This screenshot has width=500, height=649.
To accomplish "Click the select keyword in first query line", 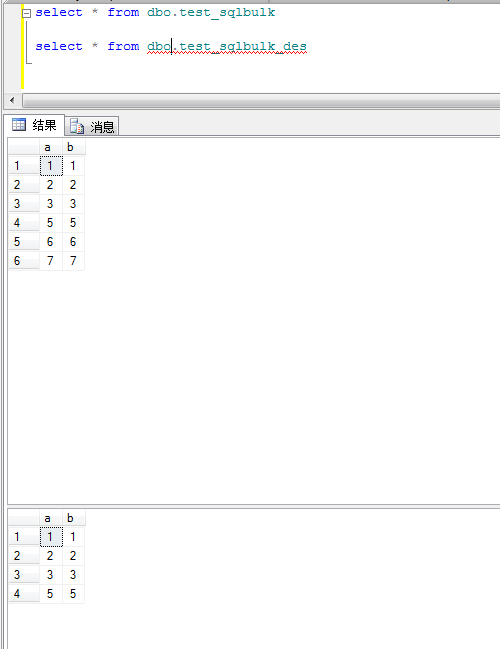I will (x=59, y=12).
